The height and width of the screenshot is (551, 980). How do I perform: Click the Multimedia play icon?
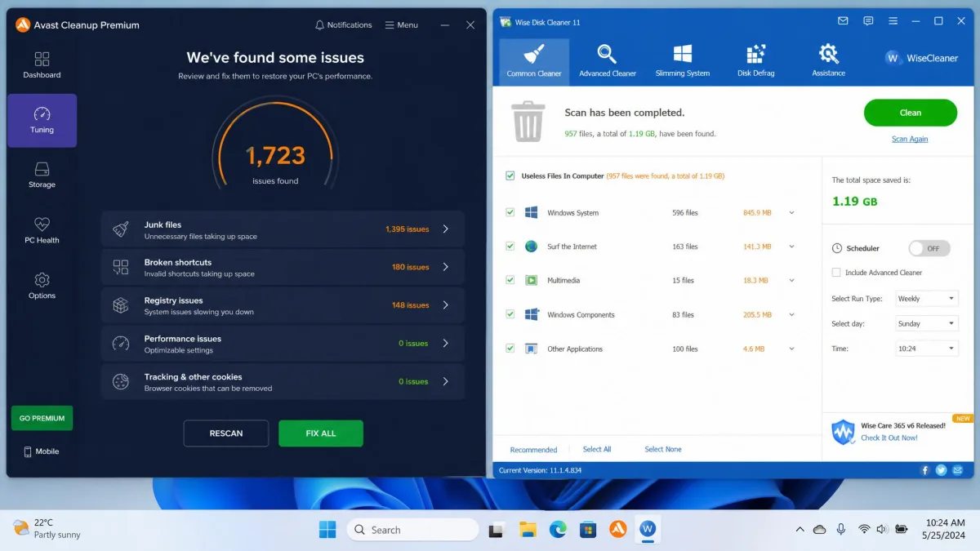click(531, 280)
